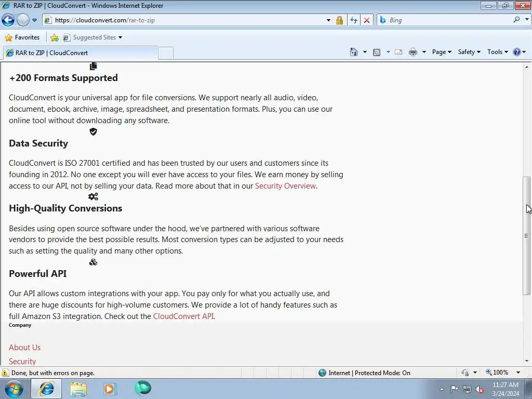
Task: View security report via padlock icon
Action: (339, 20)
